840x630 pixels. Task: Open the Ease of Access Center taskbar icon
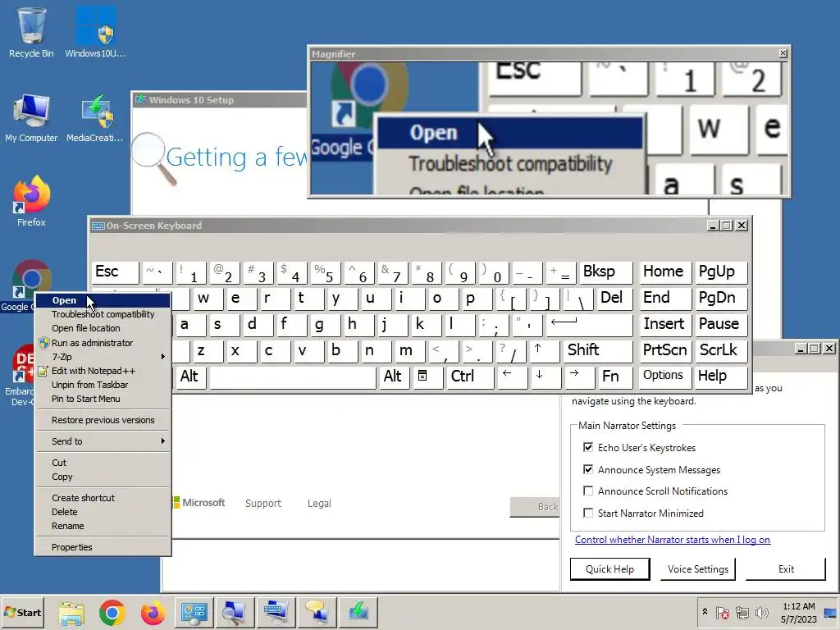pos(194,613)
